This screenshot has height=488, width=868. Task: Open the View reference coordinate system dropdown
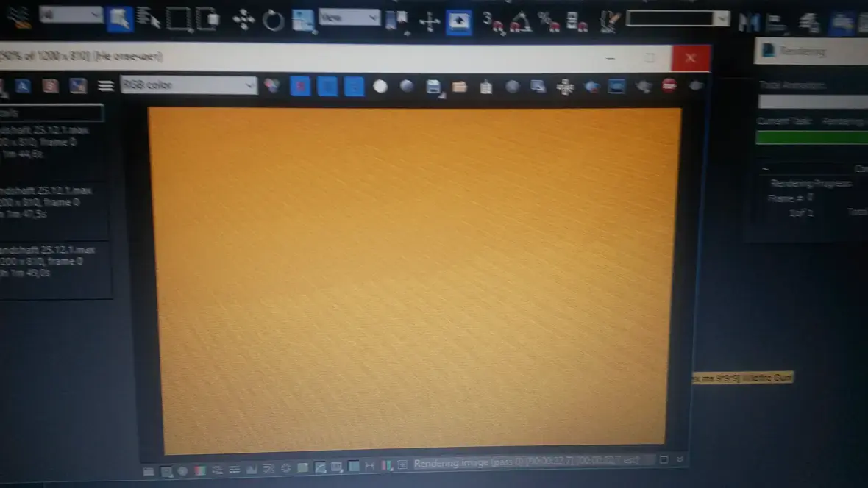pyautogui.click(x=349, y=18)
